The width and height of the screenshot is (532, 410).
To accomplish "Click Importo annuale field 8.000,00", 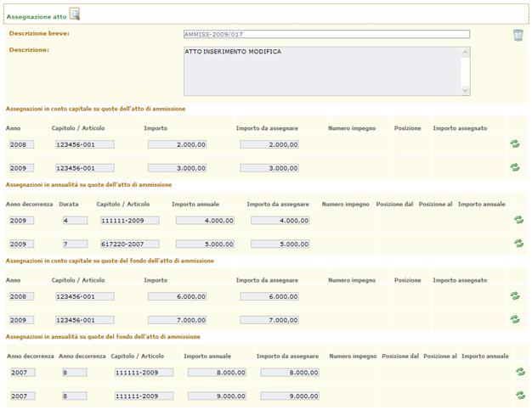I will pos(217,373).
